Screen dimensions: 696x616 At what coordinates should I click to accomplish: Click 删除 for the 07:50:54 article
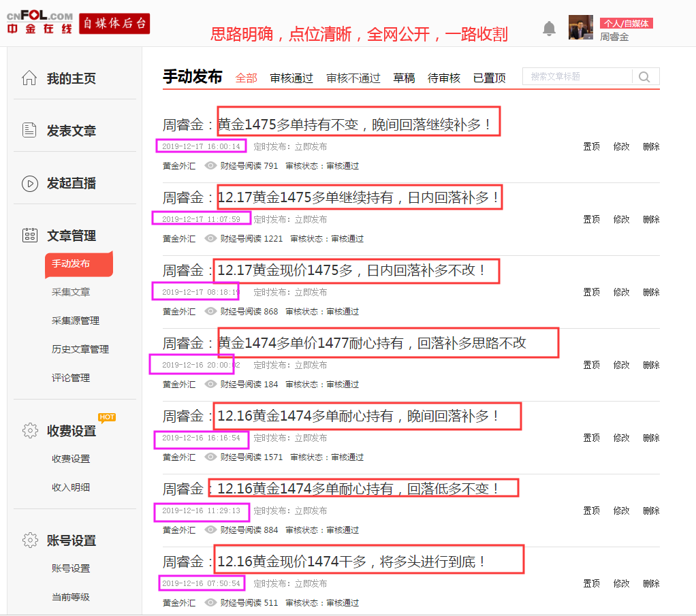651,583
